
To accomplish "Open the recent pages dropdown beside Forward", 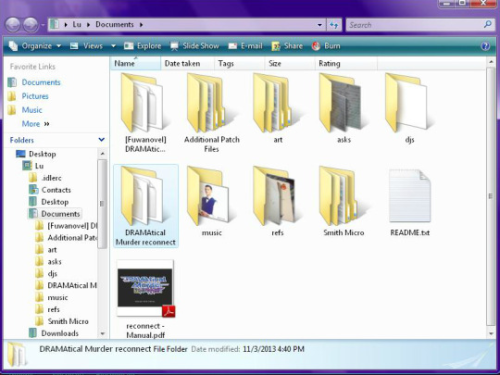I will (43, 25).
